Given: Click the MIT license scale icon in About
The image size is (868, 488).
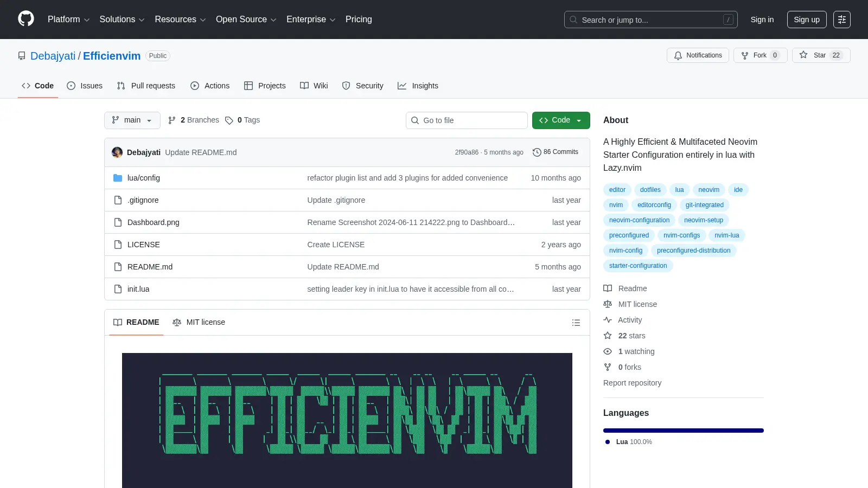Looking at the screenshot, I should pyautogui.click(x=608, y=304).
